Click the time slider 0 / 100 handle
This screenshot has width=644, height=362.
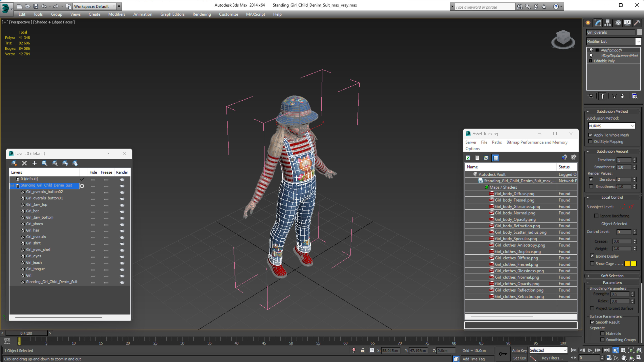click(26, 333)
